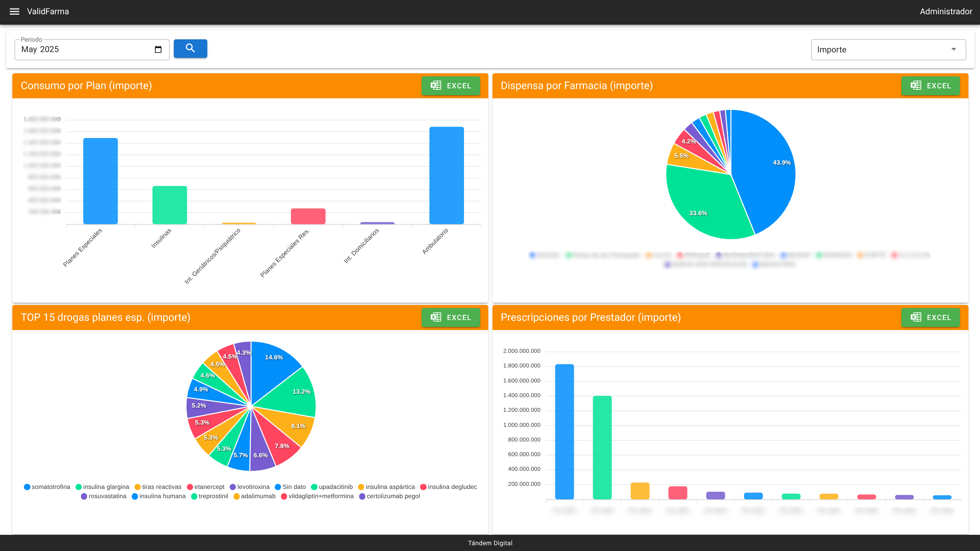
Task: Export Consumo por Plan to Excel
Action: [450, 86]
